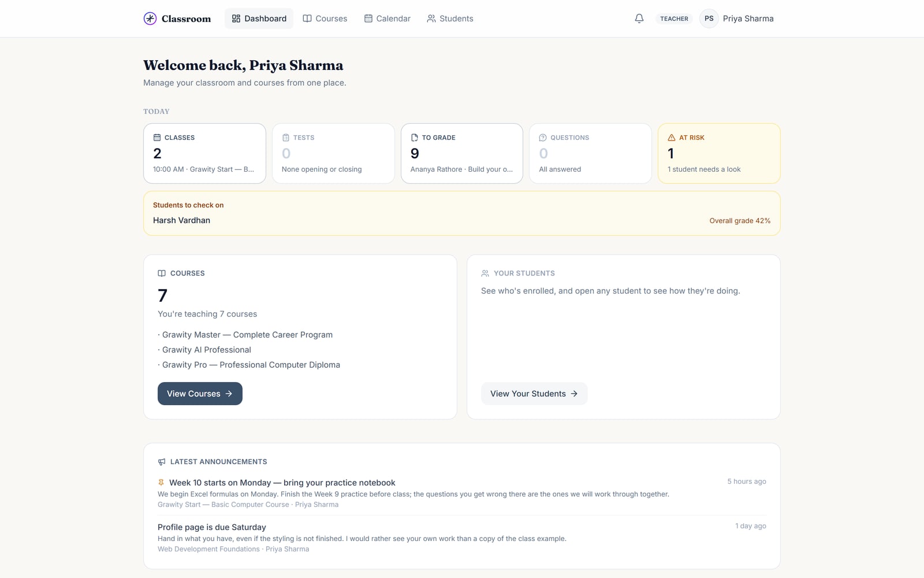Image resolution: width=924 pixels, height=578 pixels.
Task: Click the 5 hours ago timestamp
Action: pos(747,481)
